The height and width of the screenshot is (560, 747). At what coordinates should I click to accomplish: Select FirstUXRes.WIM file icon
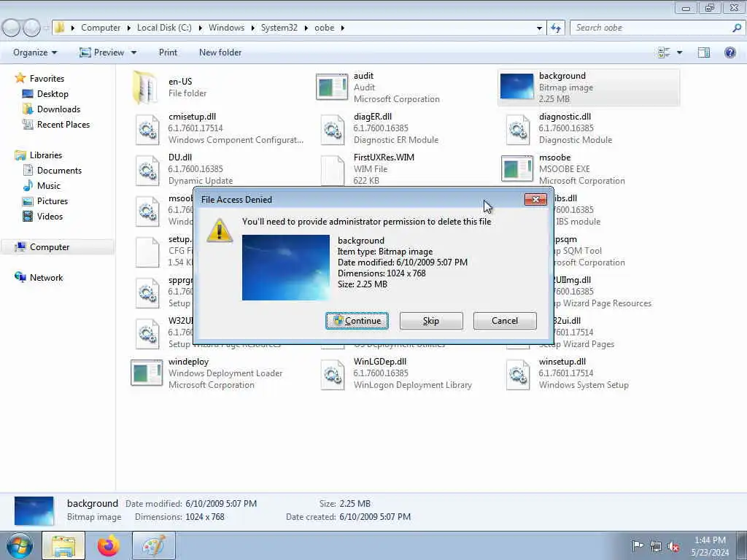(x=333, y=171)
